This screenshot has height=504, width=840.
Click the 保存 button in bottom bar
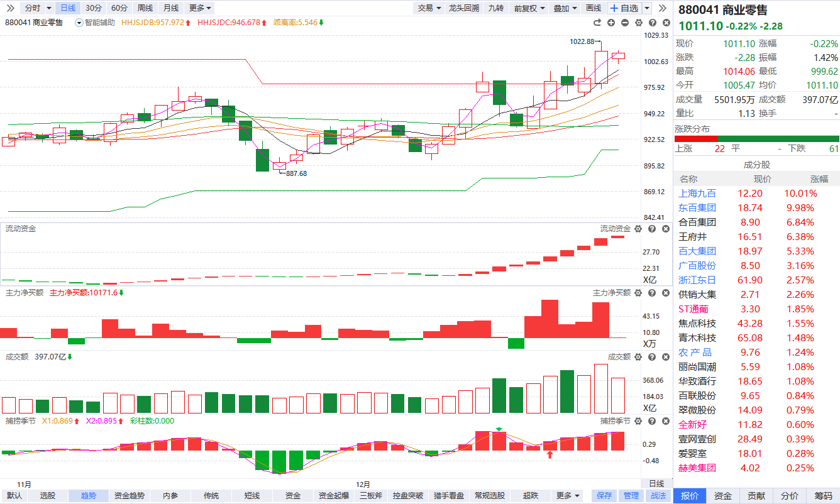604,495
